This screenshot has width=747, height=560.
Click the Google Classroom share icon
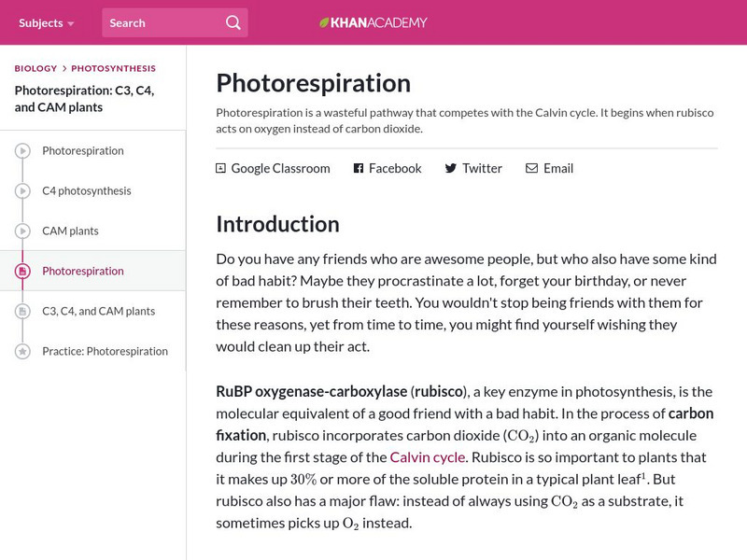[x=220, y=169]
